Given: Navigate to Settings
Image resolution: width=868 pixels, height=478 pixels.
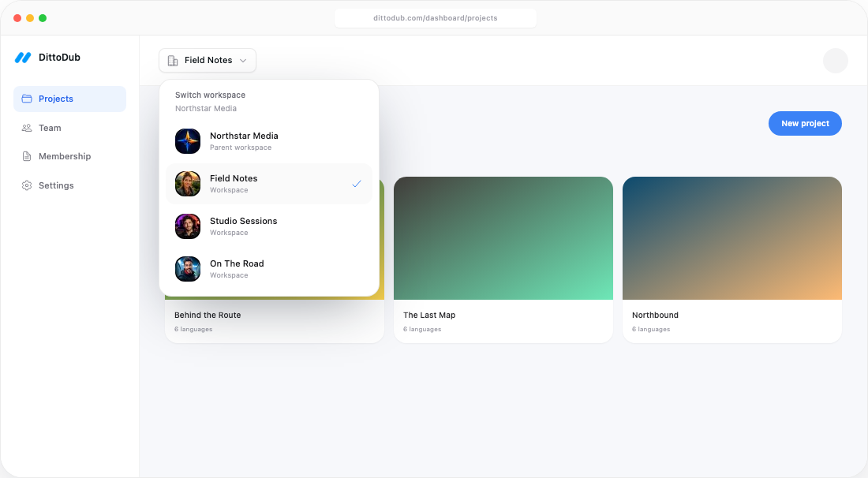Looking at the screenshot, I should point(69,185).
